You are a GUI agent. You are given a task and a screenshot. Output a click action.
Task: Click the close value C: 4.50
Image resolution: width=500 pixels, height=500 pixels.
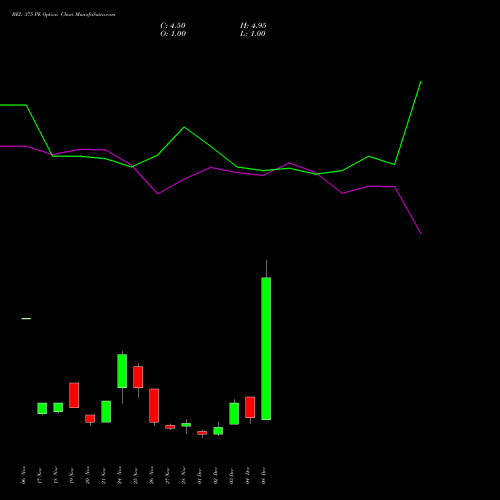pyautogui.click(x=173, y=26)
